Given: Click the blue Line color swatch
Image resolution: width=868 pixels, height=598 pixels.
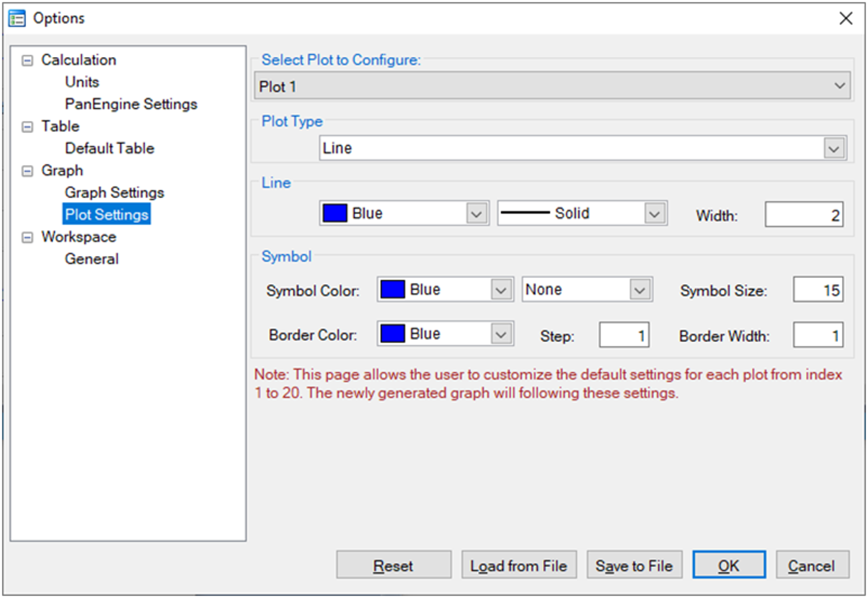Looking at the screenshot, I should (x=335, y=213).
